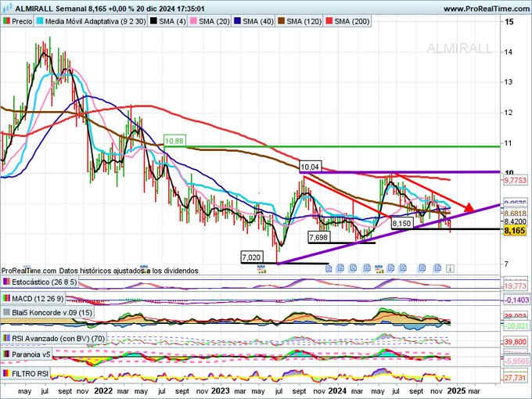Click the 2025 year label on time axis
Viewport: 532px width, 399px height.
[456, 390]
